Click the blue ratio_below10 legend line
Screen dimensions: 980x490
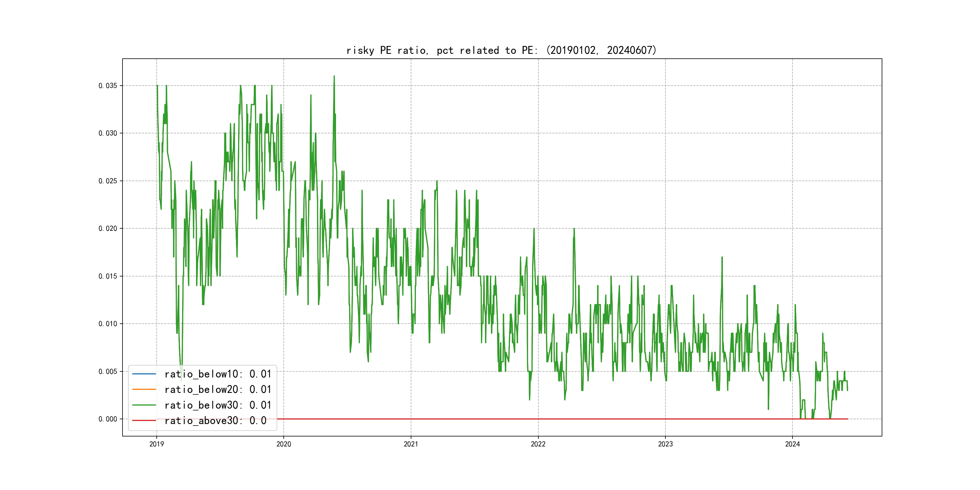point(144,374)
